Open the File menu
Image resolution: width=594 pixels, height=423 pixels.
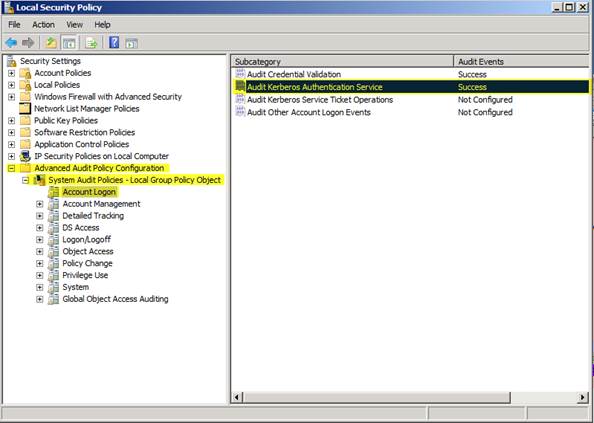(14, 25)
